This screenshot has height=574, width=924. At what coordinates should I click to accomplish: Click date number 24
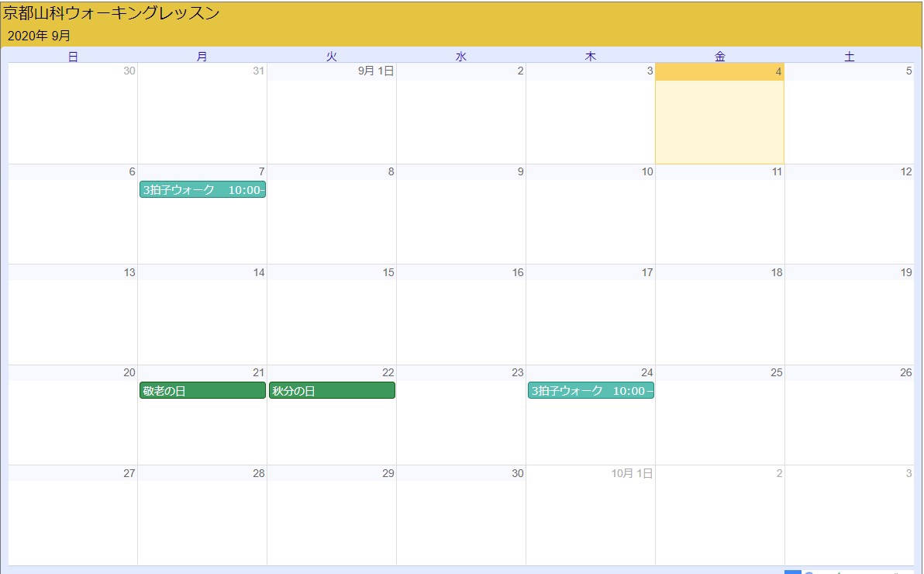(647, 372)
